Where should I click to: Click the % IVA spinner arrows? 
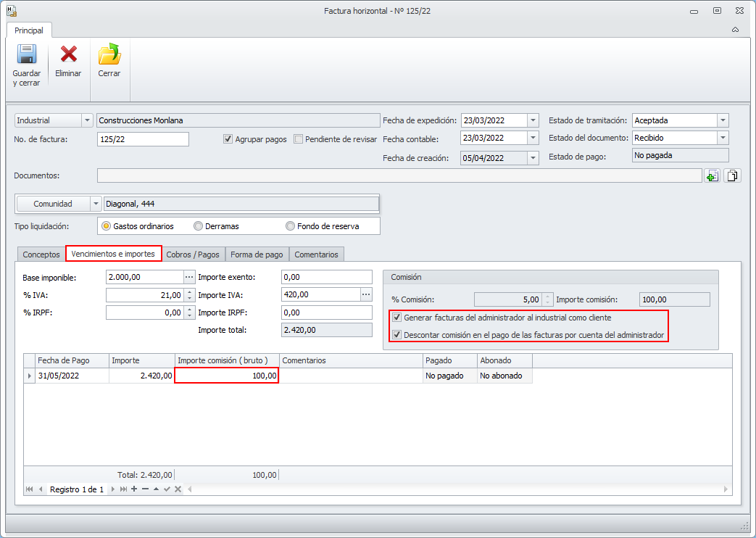click(x=189, y=295)
